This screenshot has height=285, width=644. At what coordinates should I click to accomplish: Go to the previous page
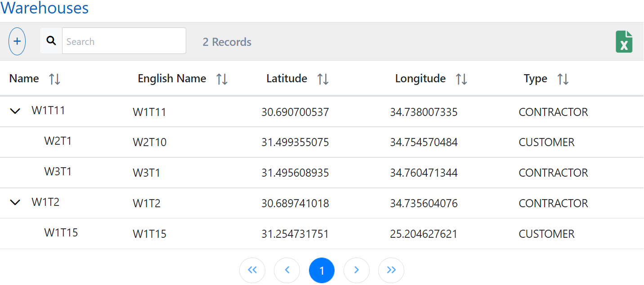pyautogui.click(x=287, y=270)
